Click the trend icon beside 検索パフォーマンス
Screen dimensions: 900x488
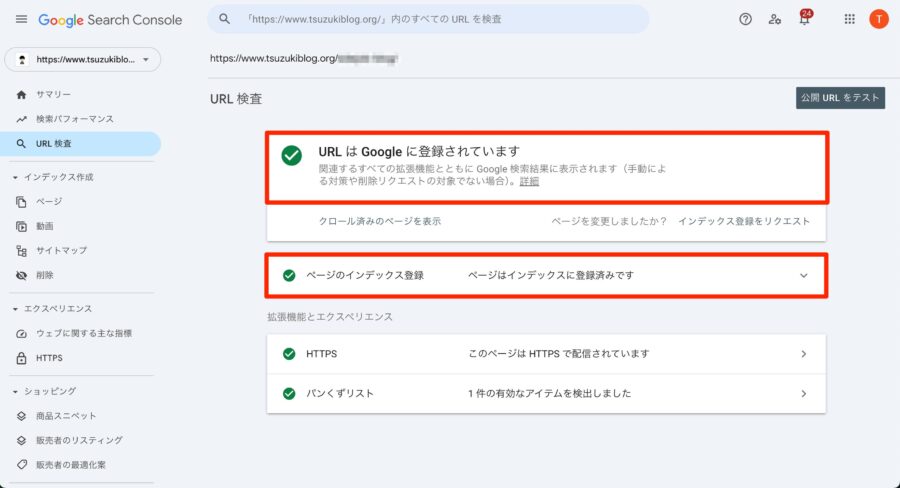[21, 119]
